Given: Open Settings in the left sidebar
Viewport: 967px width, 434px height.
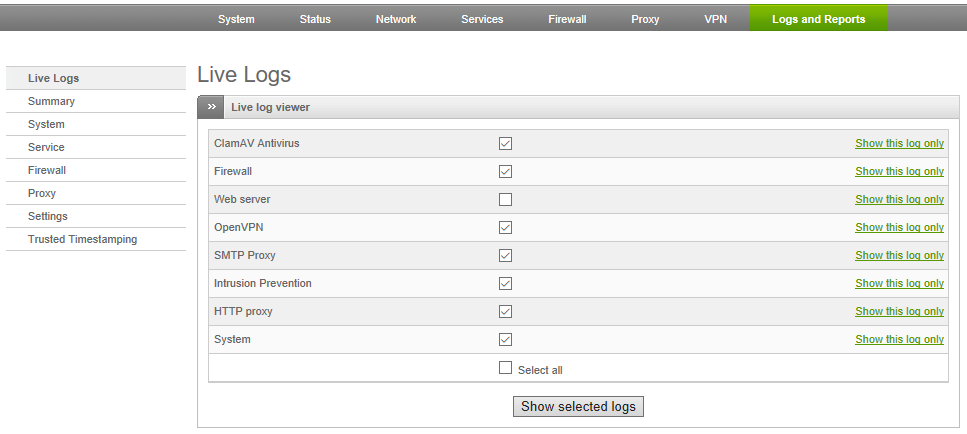Looking at the screenshot, I should coord(96,216).
